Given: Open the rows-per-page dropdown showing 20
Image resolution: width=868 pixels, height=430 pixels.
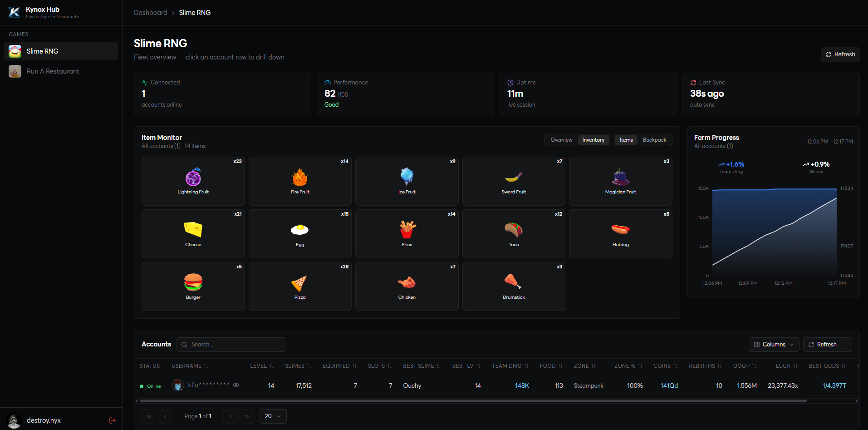Looking at the screenshot, I should click(x=273, y=416).
